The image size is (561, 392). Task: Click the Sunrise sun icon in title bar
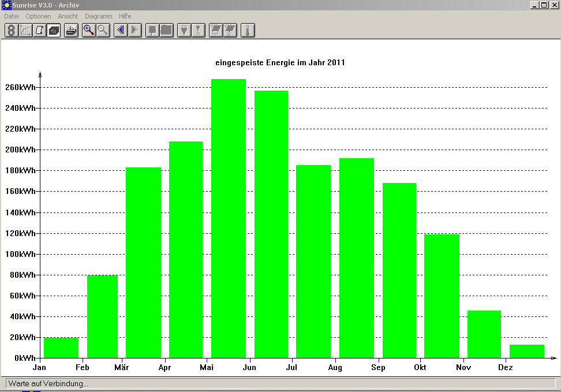pyautogui.click(x=6, y=5)
